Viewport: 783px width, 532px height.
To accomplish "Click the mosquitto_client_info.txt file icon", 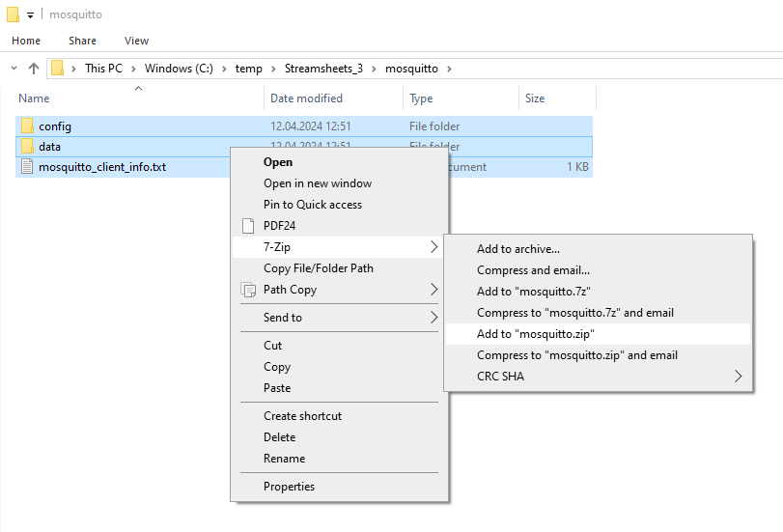I will coord(27,167).
